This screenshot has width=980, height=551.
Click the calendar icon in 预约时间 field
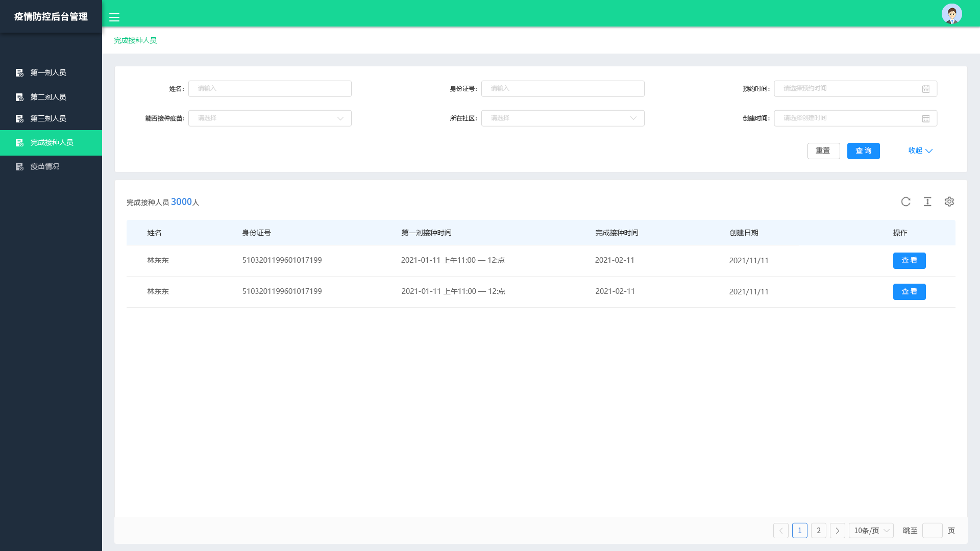[x=926, y=89]
